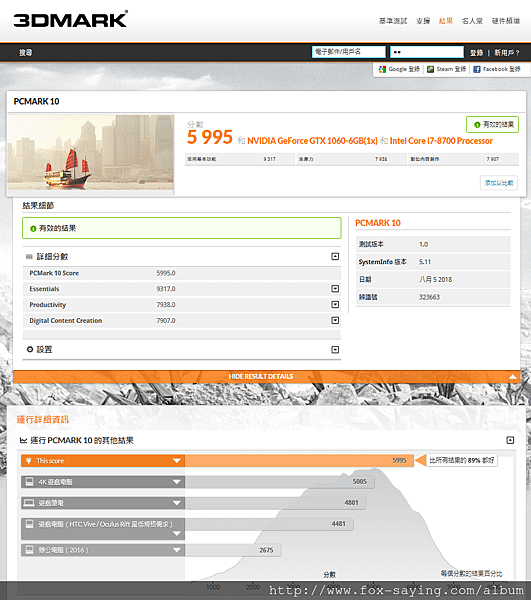
Task: Click the orange PCMARK 10 info panel heading
Action: pyautogui.click(x=378, y=223)
